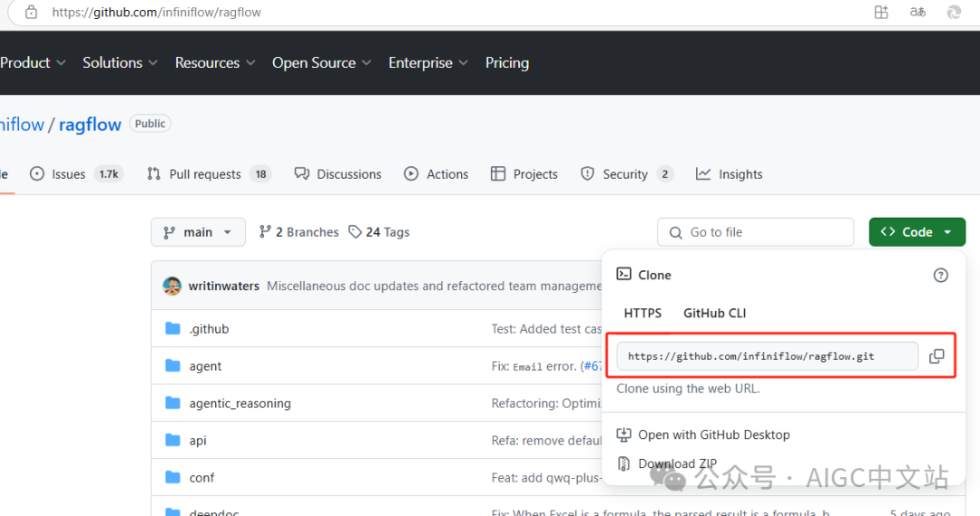This screenshot has width=980, height=516.
Task: Select the GitHub CLI clone tab
Action: click(714, 313)
